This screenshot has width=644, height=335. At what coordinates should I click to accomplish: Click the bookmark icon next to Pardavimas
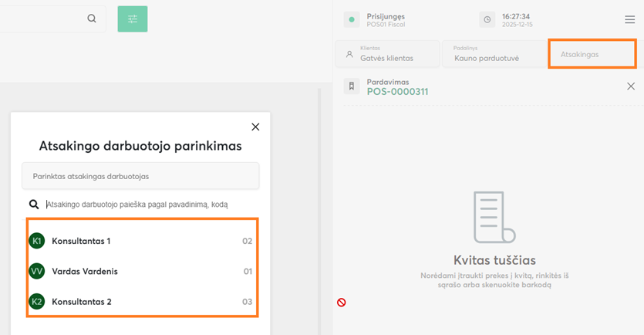pos(351,86)
